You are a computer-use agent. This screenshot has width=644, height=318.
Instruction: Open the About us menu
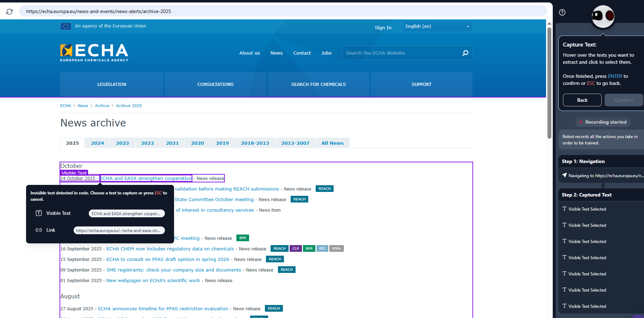coord(249,53)
